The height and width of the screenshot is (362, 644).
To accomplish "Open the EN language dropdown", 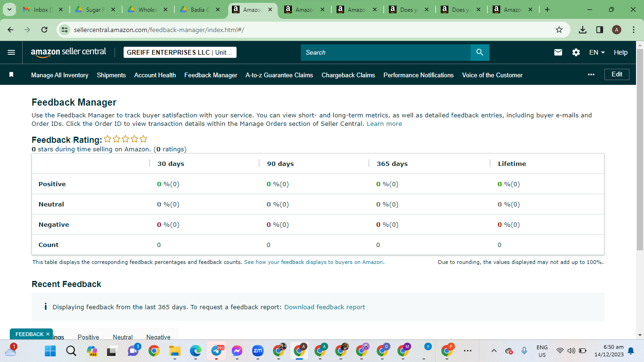I will coord(597,52).
